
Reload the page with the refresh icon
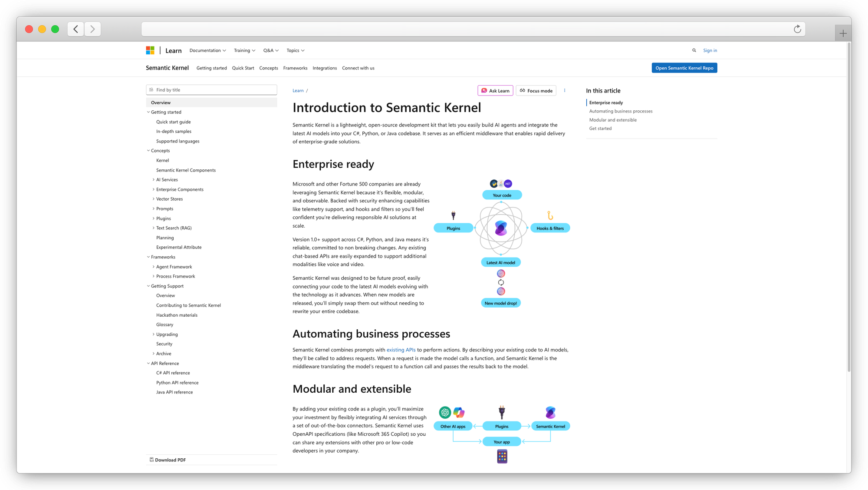click(x=797, y=29)
